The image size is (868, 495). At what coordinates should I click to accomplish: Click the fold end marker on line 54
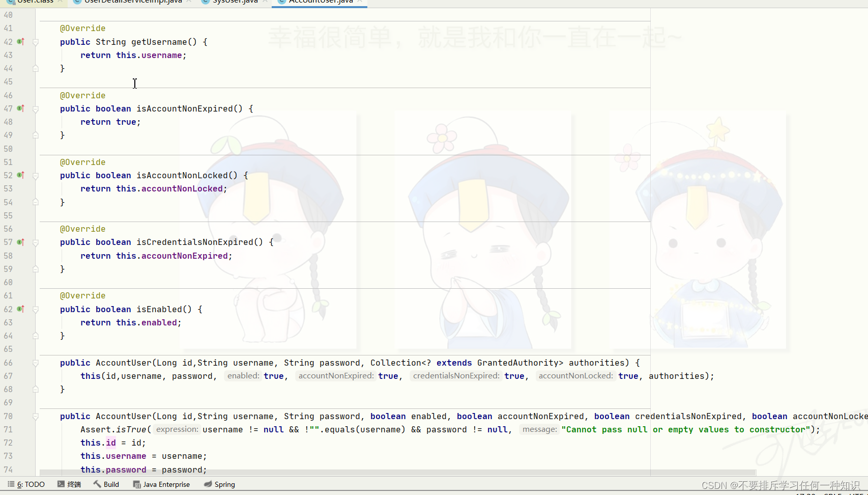coord(36,202)
